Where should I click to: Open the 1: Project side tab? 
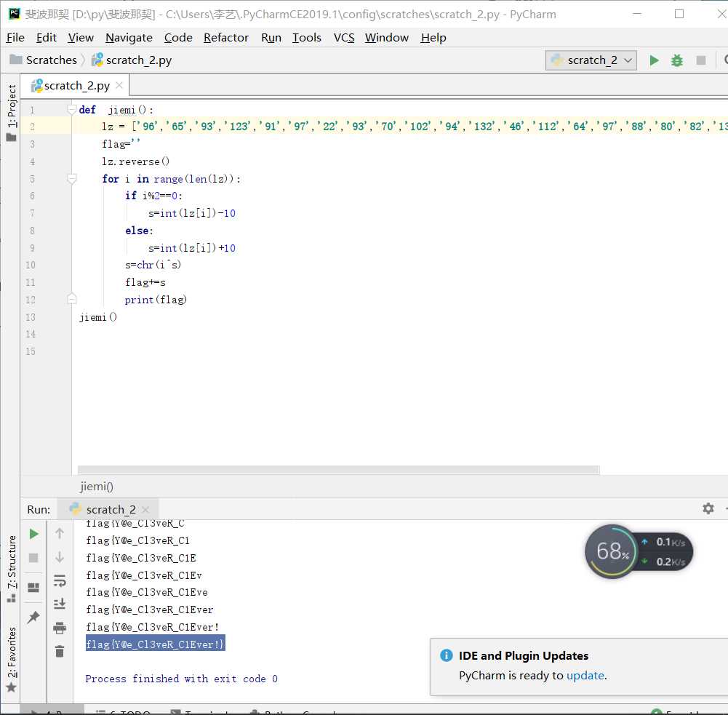click(12, 107)
